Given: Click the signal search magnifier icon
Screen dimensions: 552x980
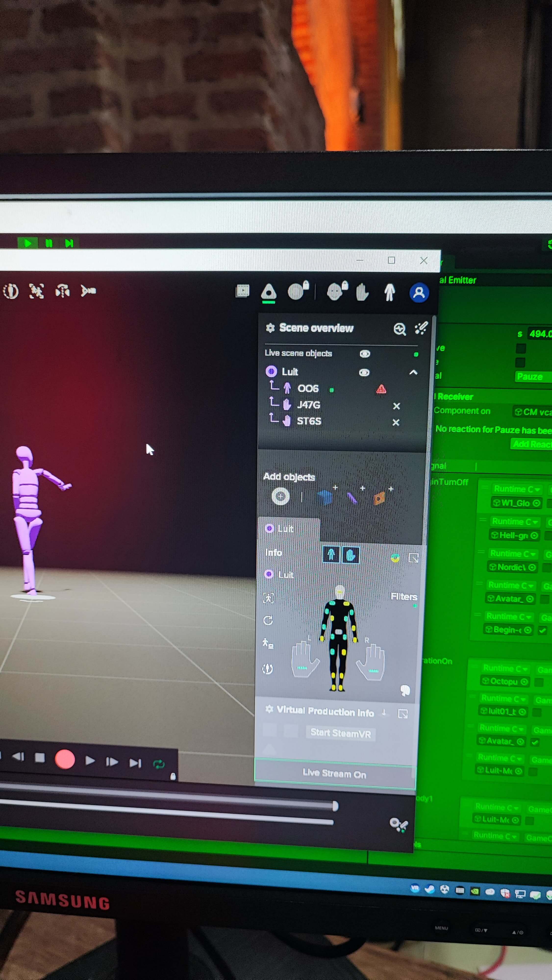Looking at the screenshot, I should click(x=399, y=329).
